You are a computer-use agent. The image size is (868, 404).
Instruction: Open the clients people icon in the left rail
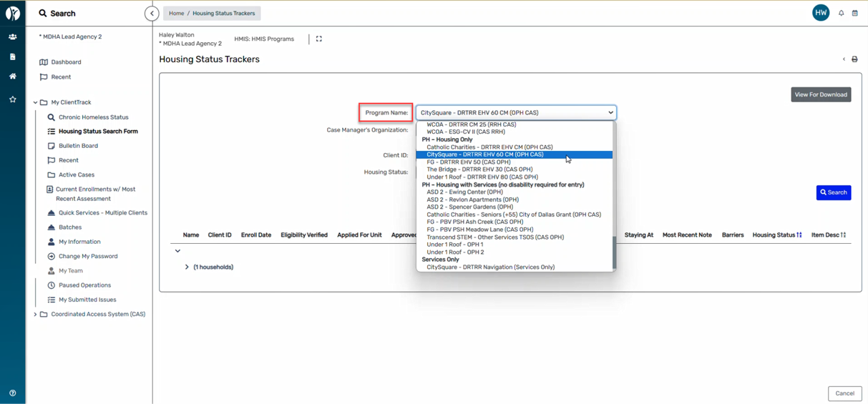point(12,36)
